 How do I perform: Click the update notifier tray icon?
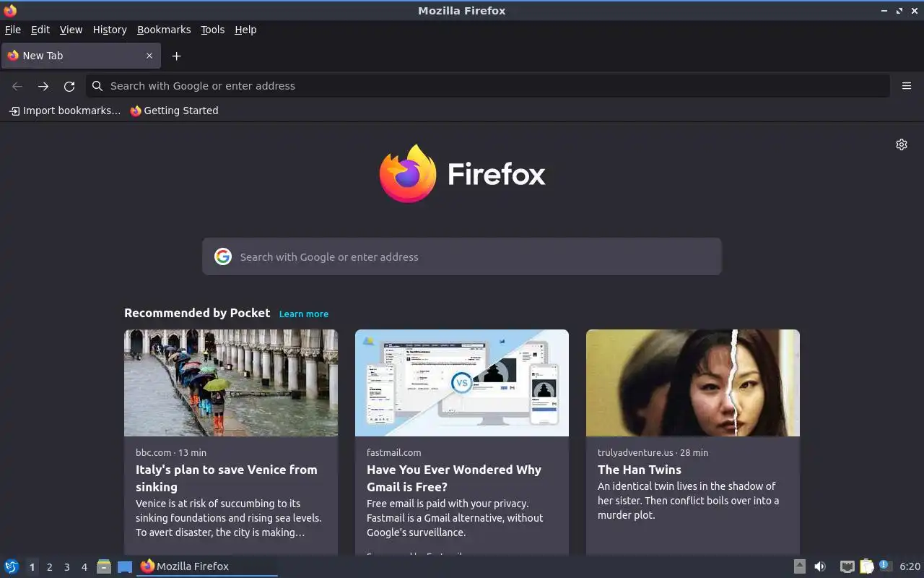click(886, 566)
